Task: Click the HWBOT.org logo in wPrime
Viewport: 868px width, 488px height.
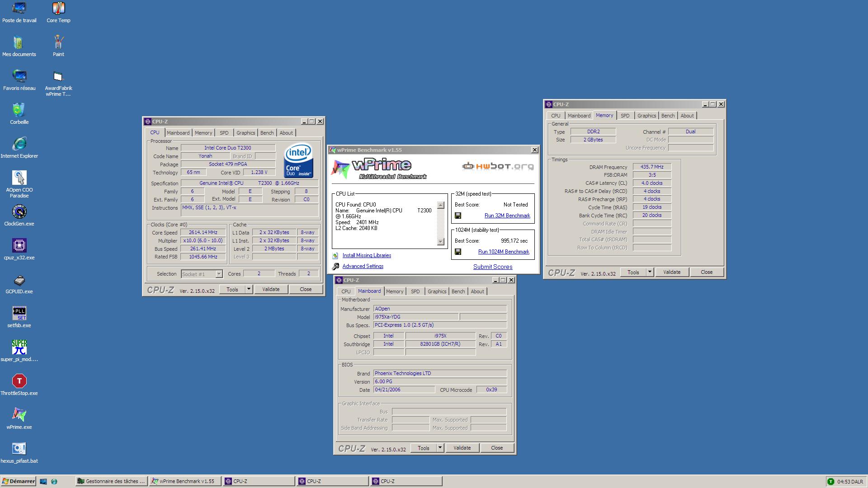Action: tap(498, 166)
